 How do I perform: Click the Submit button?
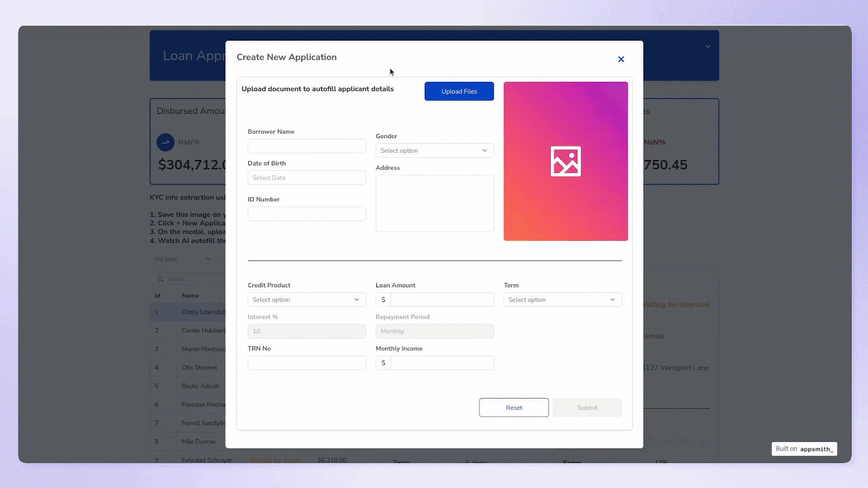(x=587, y=407)
